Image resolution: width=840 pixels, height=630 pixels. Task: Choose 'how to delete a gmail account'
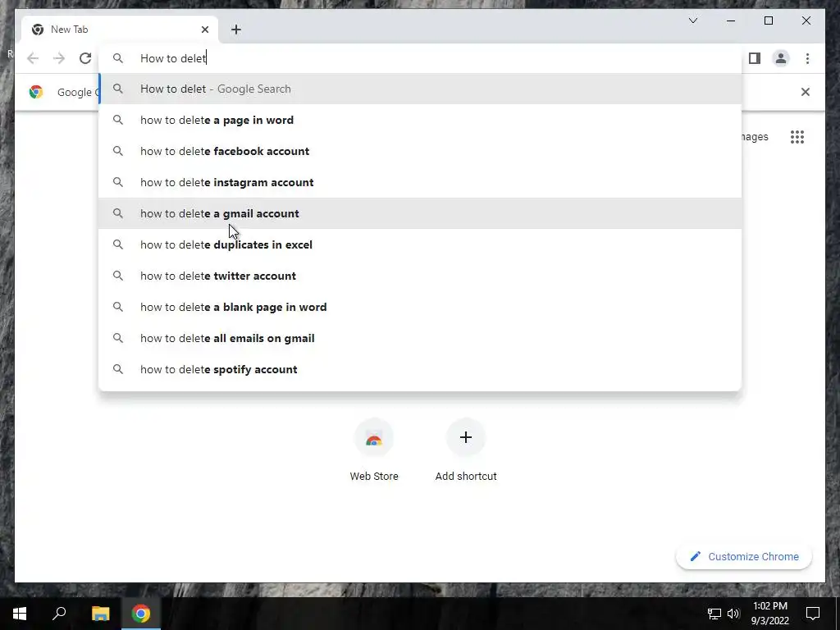[420, 213]
